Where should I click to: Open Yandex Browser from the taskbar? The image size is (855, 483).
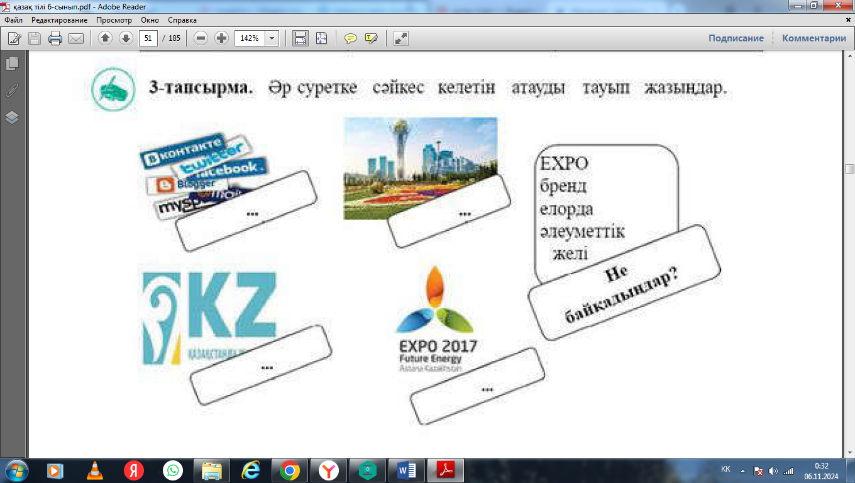point(328,470)
